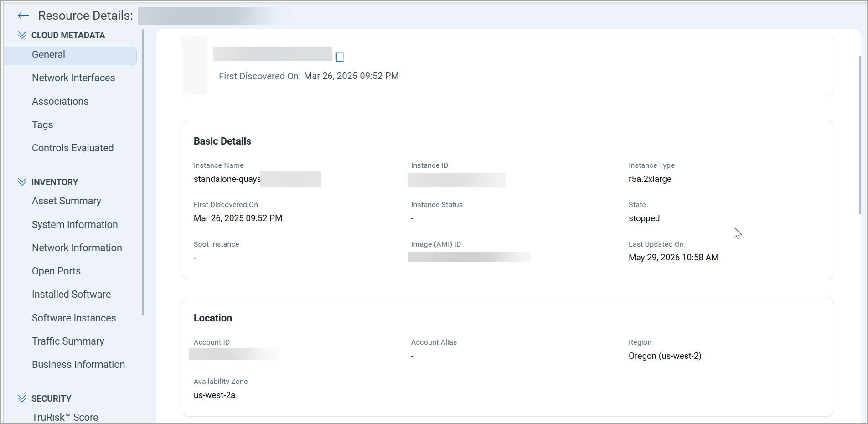This screenshot has width=868, height=424.
Task: Click the main content vertical scrollbar
Action: (x=860, y=134)
